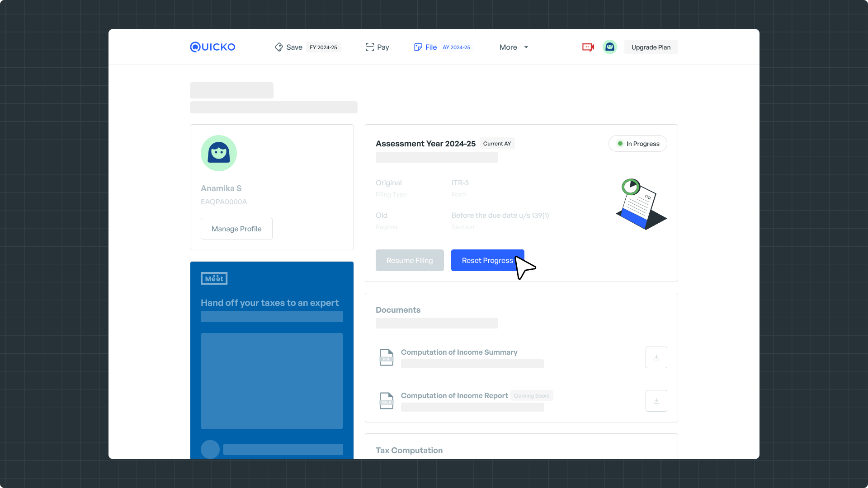The width and height of the screenshot is (868, 488).
Task: Click the profile avatar in navbar
Action: [x=609, y=47]
